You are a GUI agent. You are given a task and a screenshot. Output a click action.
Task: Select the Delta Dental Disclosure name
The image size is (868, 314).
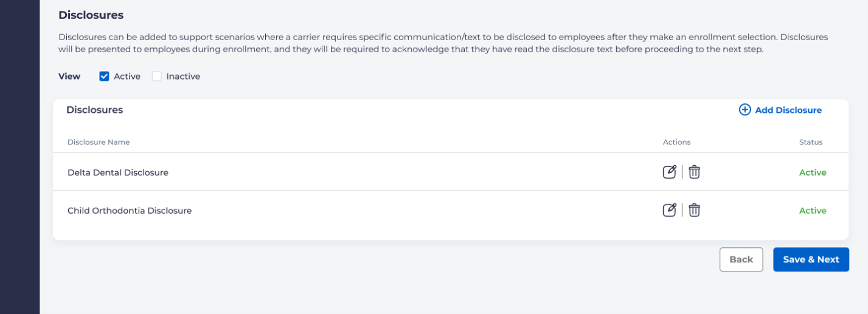point(118,172)
